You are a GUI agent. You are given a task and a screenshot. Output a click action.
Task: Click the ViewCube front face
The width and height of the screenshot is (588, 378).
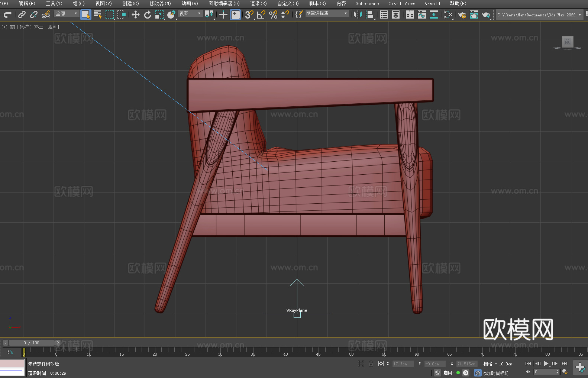click(567, 42)
